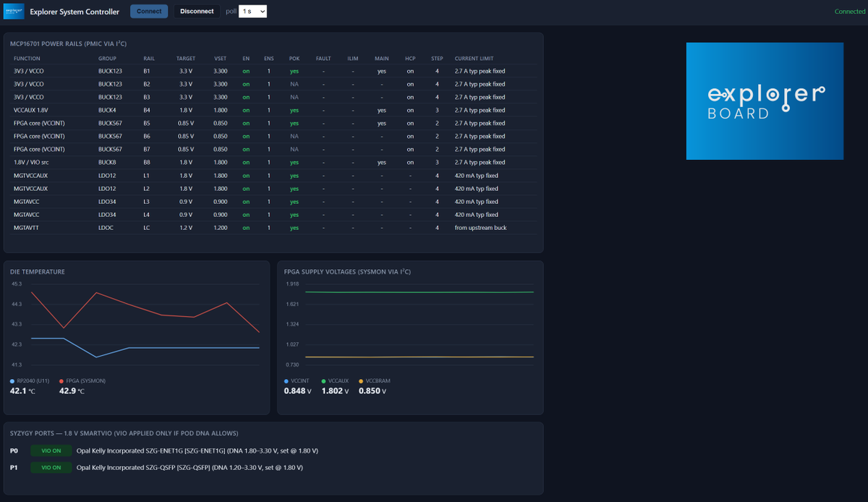
Task: Click the Connected status indicator
Action: 850,12
